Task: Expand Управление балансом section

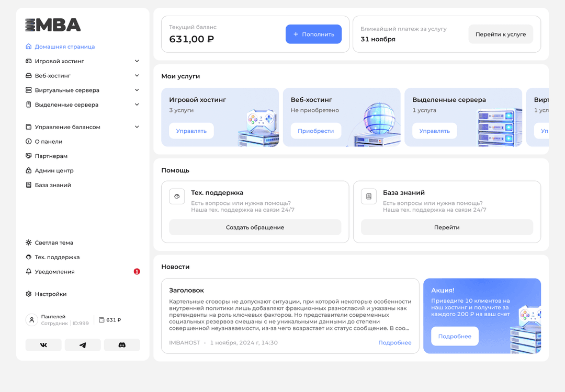Action: (137, 127)
